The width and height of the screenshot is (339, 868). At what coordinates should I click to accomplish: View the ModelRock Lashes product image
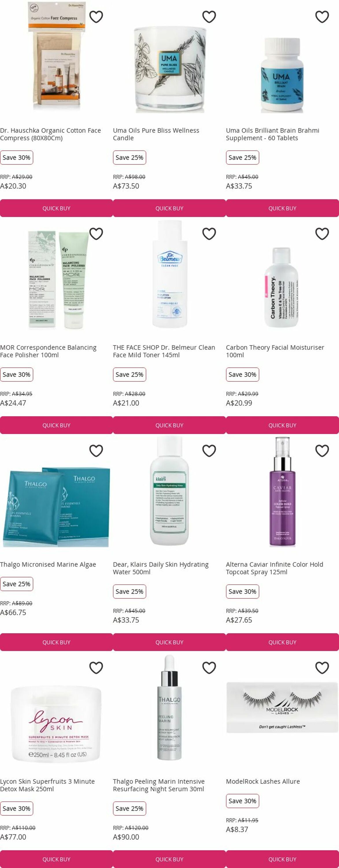[282, 707]
